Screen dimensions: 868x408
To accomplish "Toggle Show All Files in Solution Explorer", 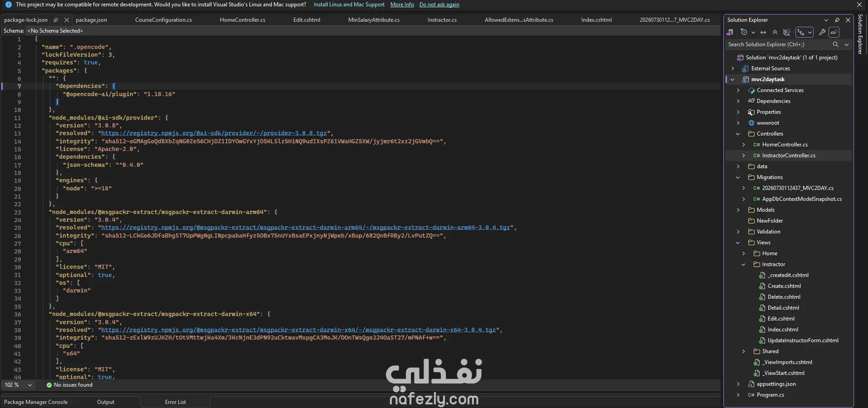I will coord(787,32).
